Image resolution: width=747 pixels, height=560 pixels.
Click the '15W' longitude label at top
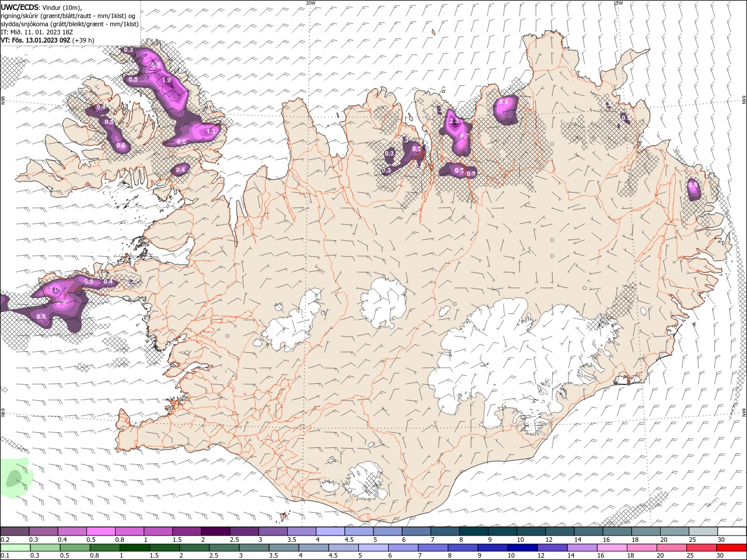pyautogui.click(x=619, y=3)
